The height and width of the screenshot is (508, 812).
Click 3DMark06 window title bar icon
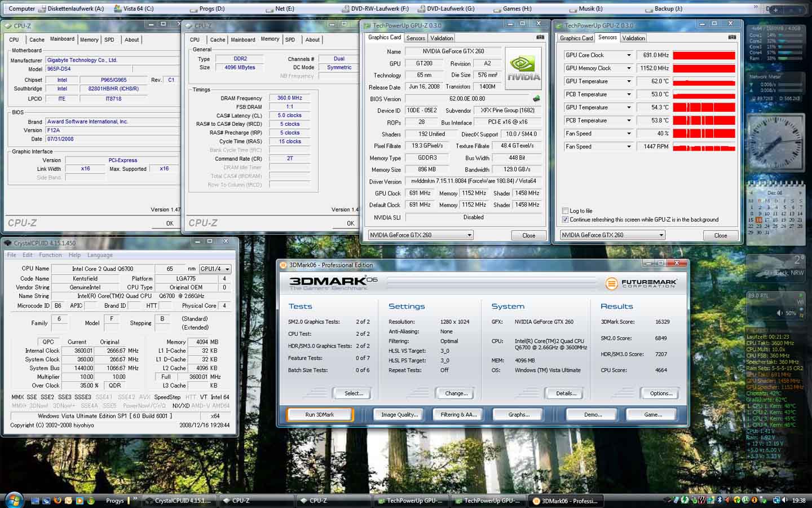284,265
